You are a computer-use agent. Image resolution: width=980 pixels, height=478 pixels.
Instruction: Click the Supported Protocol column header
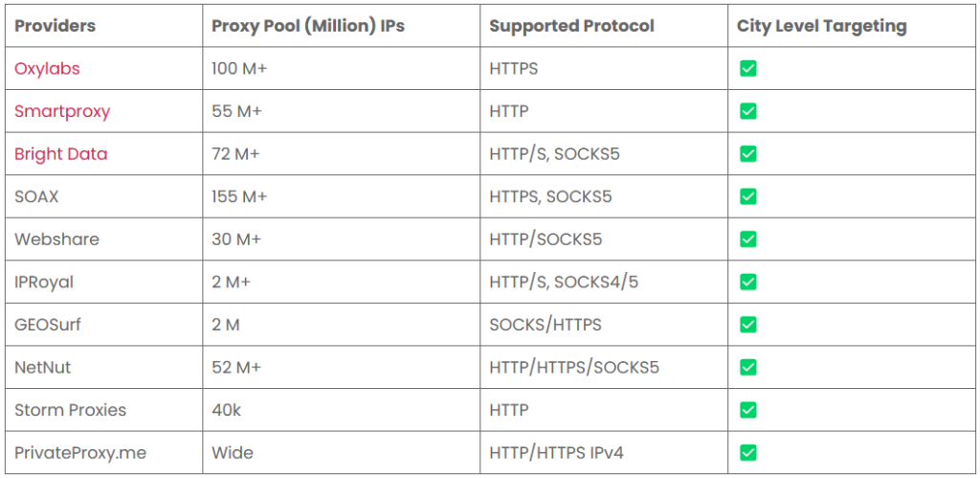(x=571, y=26)
